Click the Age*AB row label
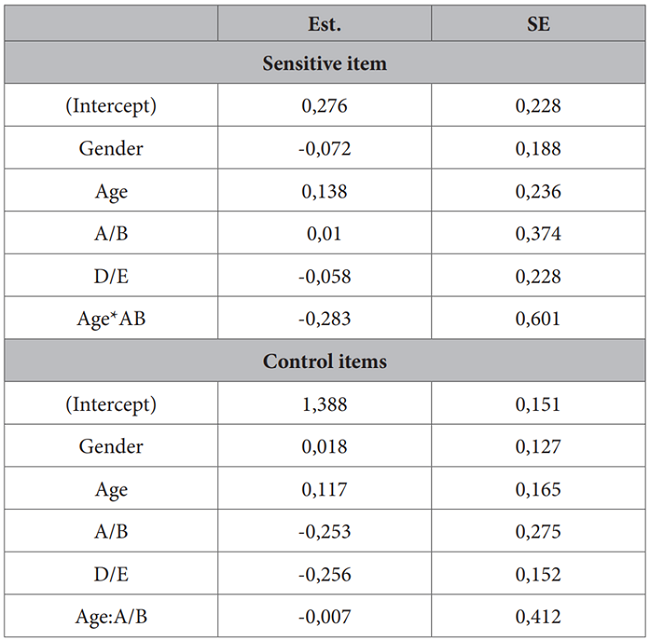 tap(111, 319)
